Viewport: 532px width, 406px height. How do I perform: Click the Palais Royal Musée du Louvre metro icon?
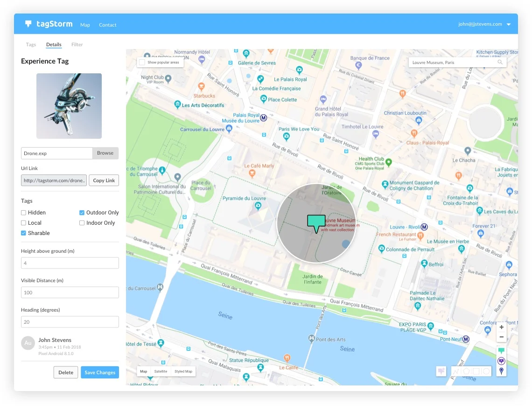click(264, 118)
